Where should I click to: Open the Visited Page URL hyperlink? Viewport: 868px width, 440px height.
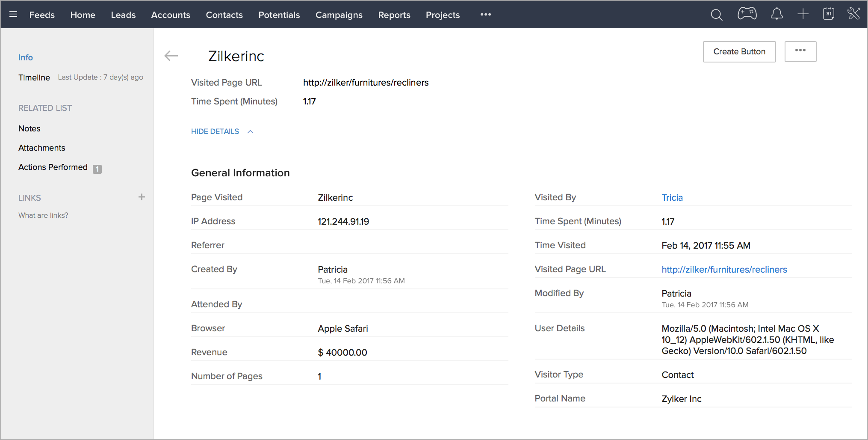(724, 270)
